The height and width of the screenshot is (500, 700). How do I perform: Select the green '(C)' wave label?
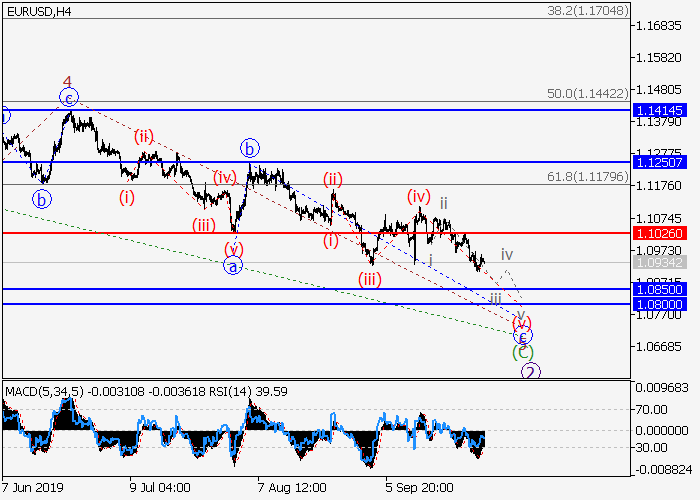click(522, 352)
